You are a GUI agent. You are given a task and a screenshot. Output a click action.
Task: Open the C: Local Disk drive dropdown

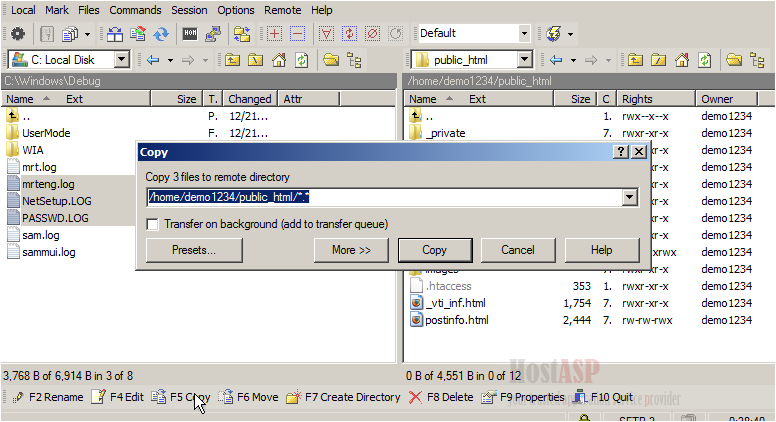click(x=122, y=60)
